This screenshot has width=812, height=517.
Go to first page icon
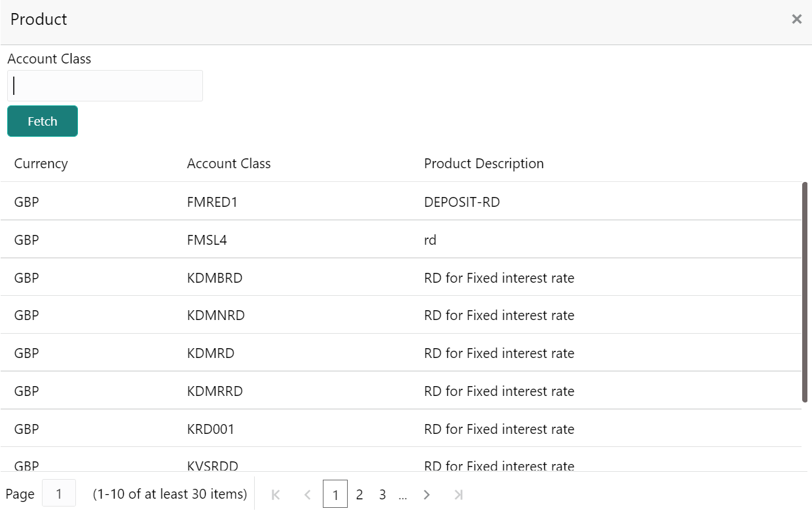(x=276, y=495)
